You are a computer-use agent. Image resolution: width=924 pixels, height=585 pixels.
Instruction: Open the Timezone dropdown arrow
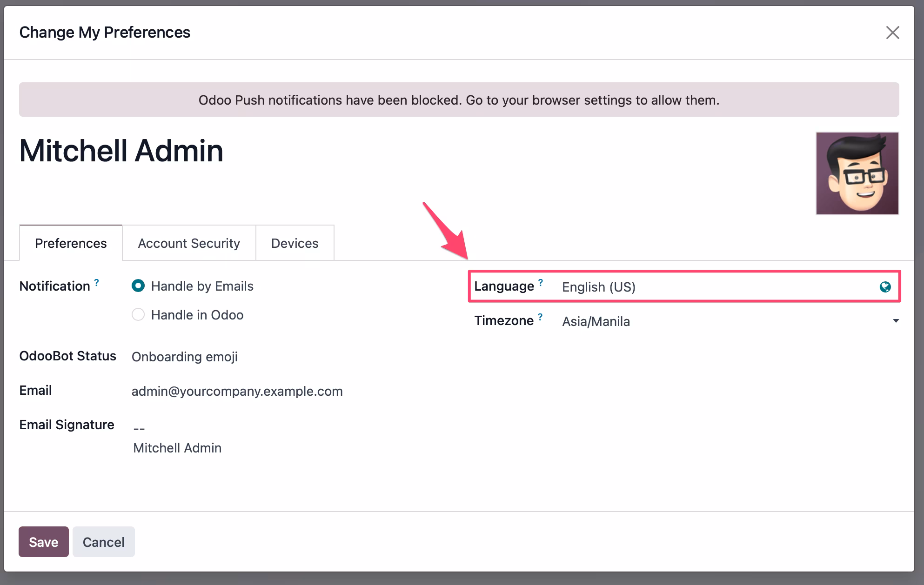pyautogui.click(x=896, y=321)
